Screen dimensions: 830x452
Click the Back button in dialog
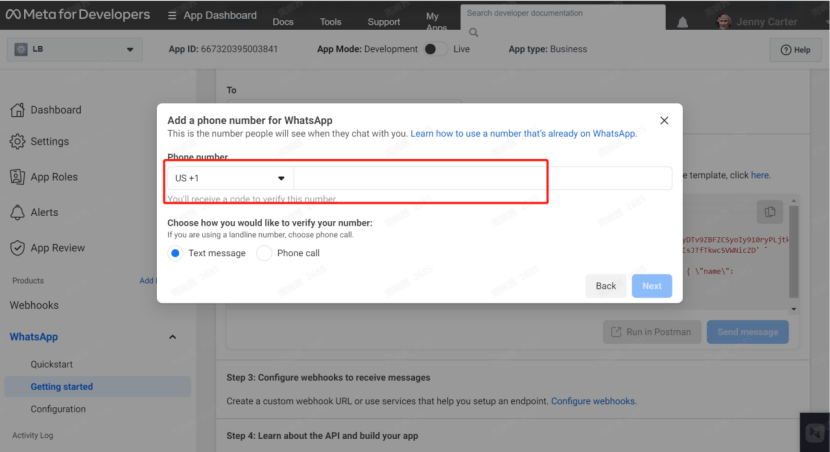click(x=606, y=286)
